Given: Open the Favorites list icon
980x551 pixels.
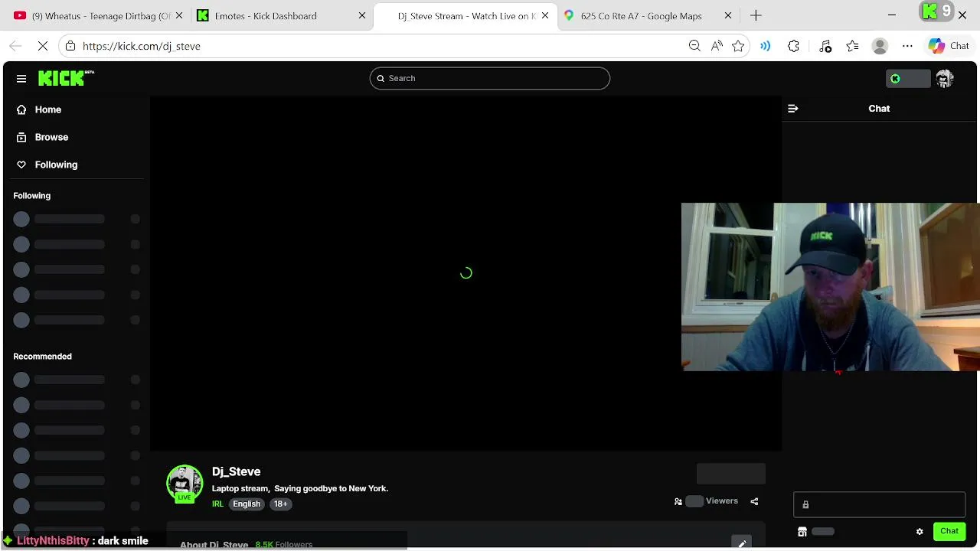Looking at the screenshot, I should tap(853, 46).
